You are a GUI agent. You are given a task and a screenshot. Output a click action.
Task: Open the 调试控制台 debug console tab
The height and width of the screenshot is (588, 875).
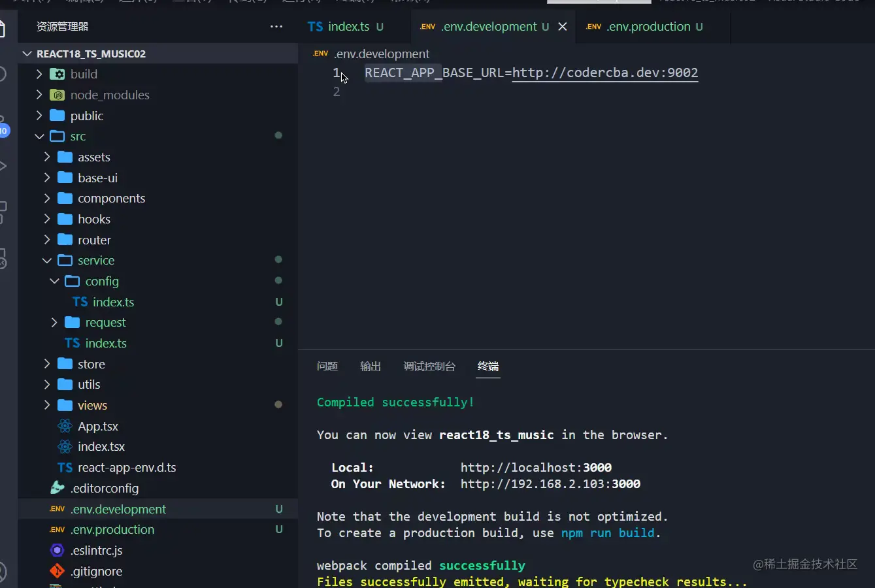[429, 367]
